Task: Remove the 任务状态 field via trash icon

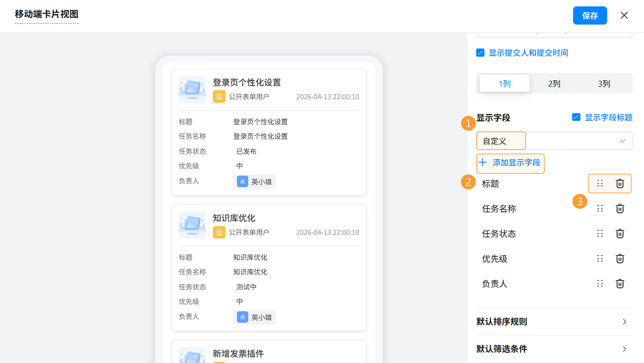Action: [620, 233]
